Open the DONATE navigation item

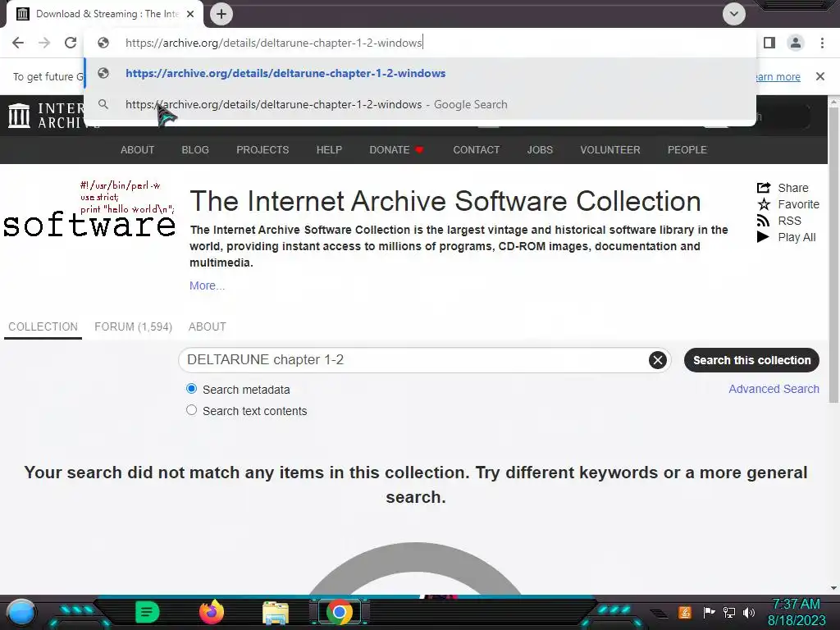396,150
